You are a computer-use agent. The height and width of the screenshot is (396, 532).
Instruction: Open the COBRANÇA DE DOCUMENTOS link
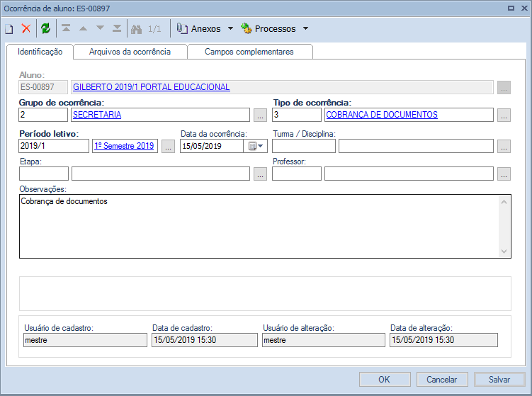[x=382, y=115]
